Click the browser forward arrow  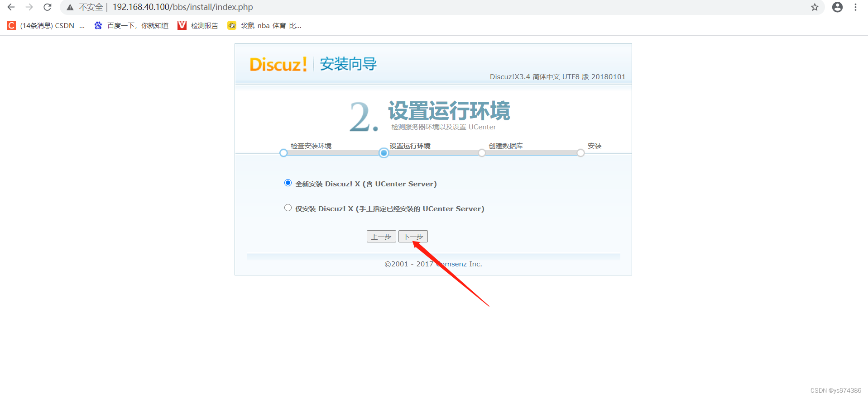coord(29,7)
